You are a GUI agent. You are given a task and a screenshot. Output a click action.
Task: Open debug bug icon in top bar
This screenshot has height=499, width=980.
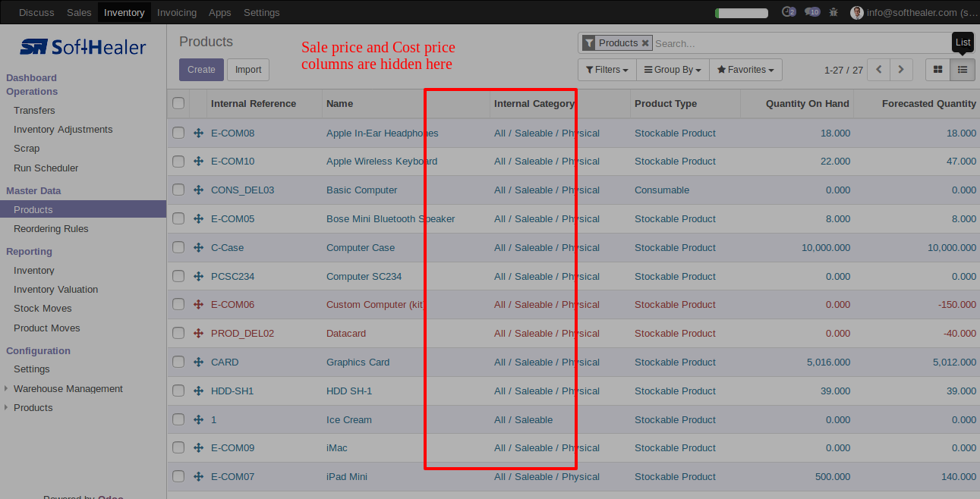tap(834, 12)
